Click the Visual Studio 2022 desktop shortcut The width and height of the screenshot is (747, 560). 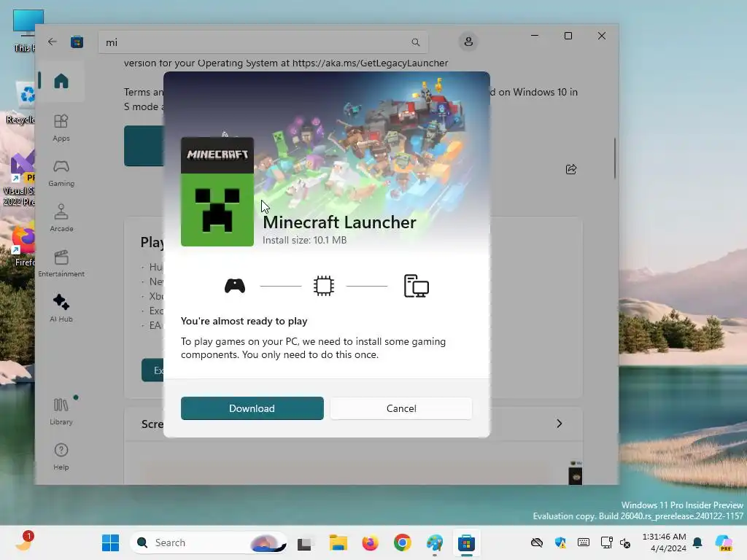pos(19,179)
